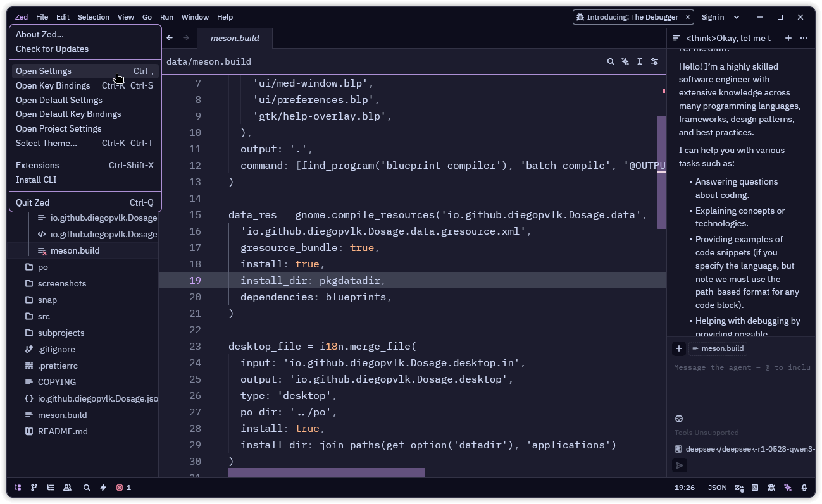The image size is (822, 504).
Task: Start a new agent thread with plus button
Action: click(x=788, y=38)
